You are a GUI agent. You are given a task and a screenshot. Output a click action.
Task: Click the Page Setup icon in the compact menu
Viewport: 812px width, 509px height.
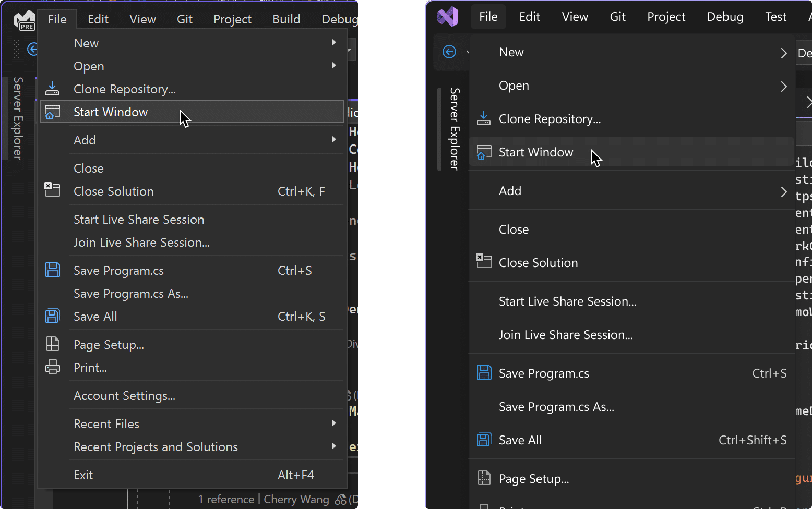[53, 344]
